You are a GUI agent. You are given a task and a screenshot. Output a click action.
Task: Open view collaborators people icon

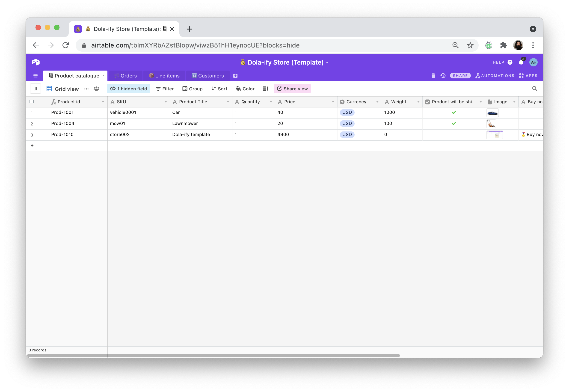click(96, 89)
